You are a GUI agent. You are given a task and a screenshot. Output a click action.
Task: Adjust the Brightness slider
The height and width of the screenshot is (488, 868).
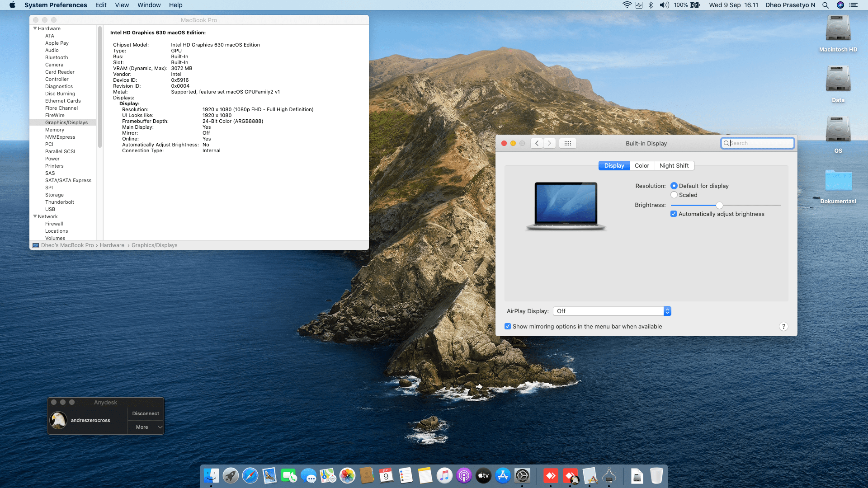coord(719,205)
